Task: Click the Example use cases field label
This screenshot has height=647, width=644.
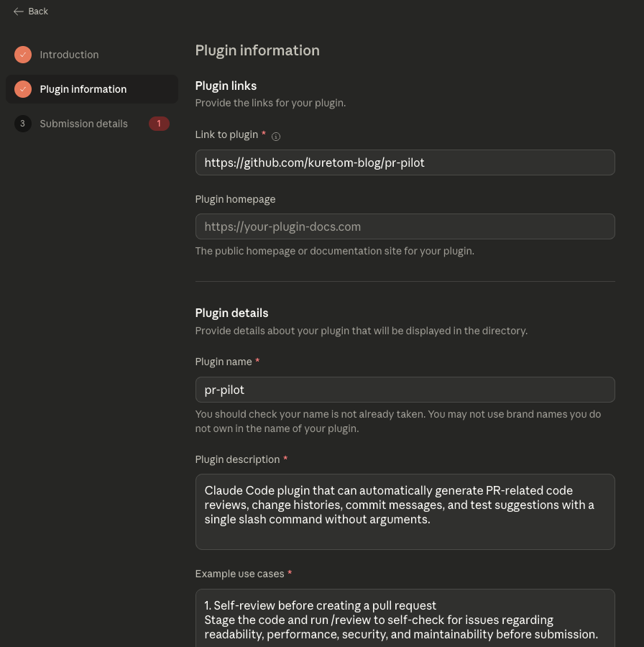Action: (x=239, y=574)
